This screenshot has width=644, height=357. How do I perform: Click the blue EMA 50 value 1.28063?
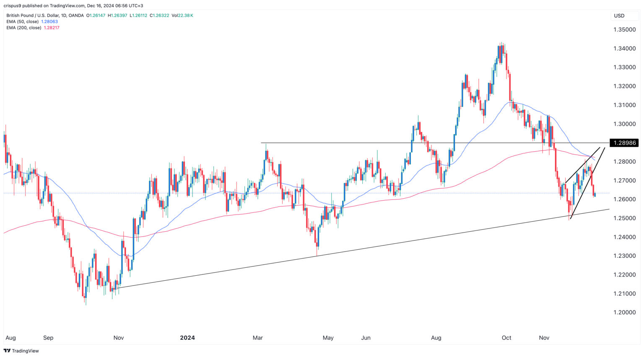(x=50, y=21)
